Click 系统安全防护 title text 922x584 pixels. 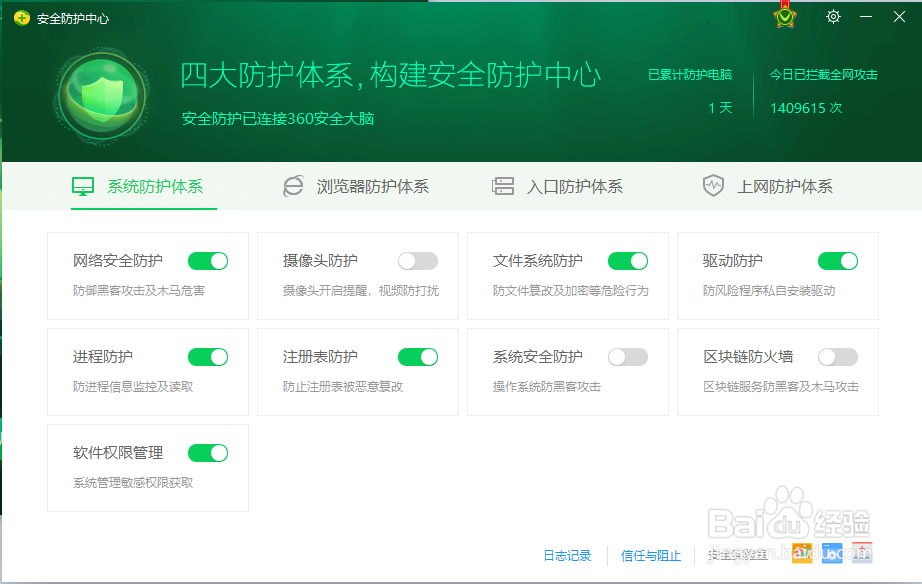coord(537,356)
